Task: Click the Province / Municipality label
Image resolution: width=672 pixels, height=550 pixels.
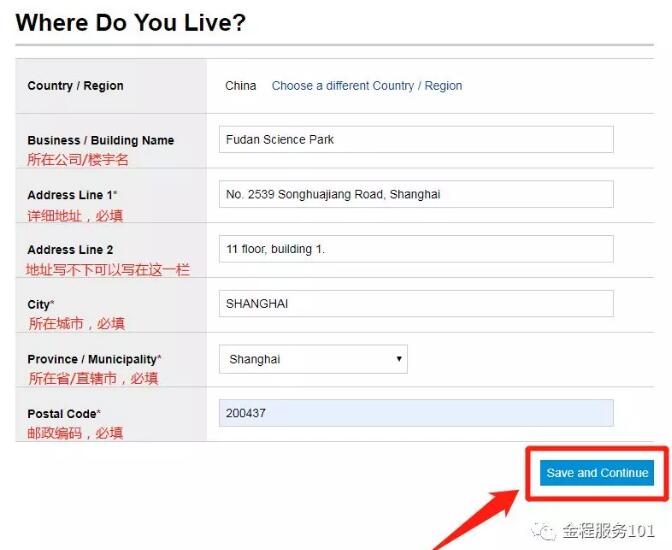Action: (94, 359)
